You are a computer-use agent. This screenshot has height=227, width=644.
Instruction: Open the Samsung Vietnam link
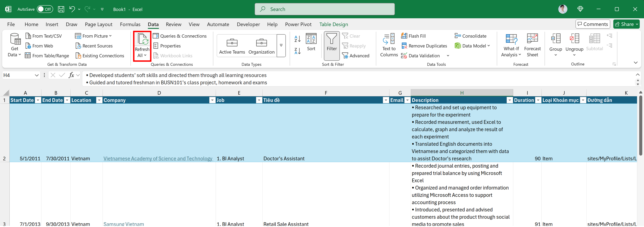click(123, 224)
